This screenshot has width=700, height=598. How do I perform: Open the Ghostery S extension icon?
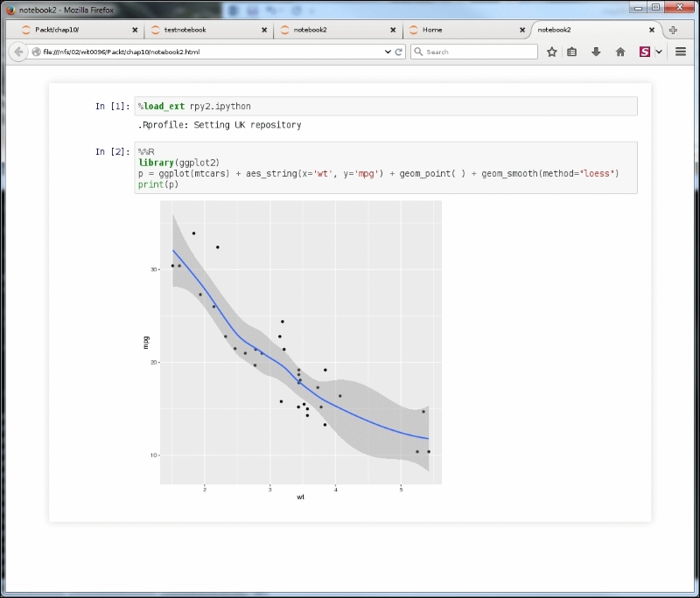(x=643, y=52)
